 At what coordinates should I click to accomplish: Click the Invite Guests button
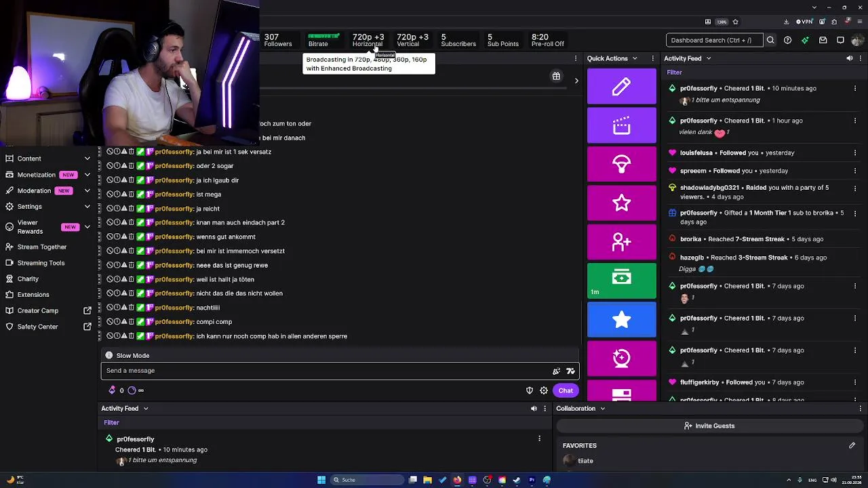tap(709, 426)
